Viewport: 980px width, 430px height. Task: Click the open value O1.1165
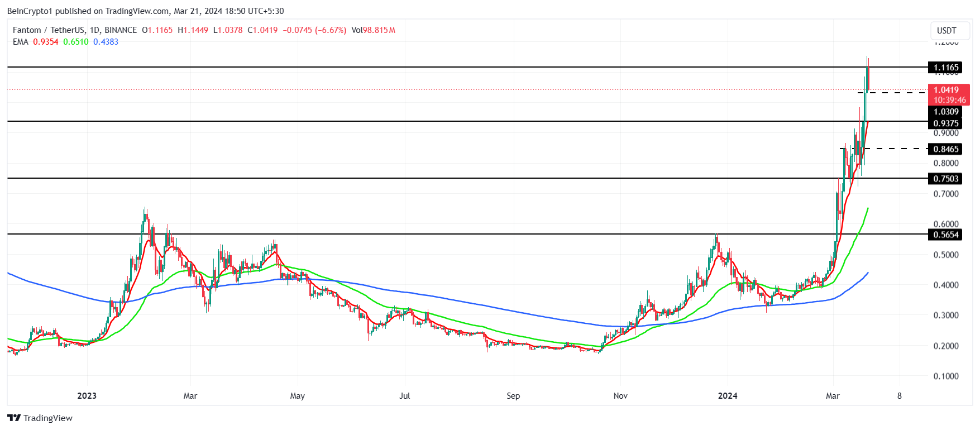coord(157,30)
